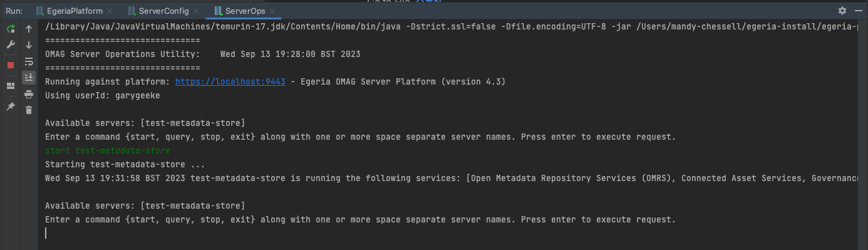Click the 'Wed Sep 13 19:31:58 BST 2023' log line

(x=451, y=179)
